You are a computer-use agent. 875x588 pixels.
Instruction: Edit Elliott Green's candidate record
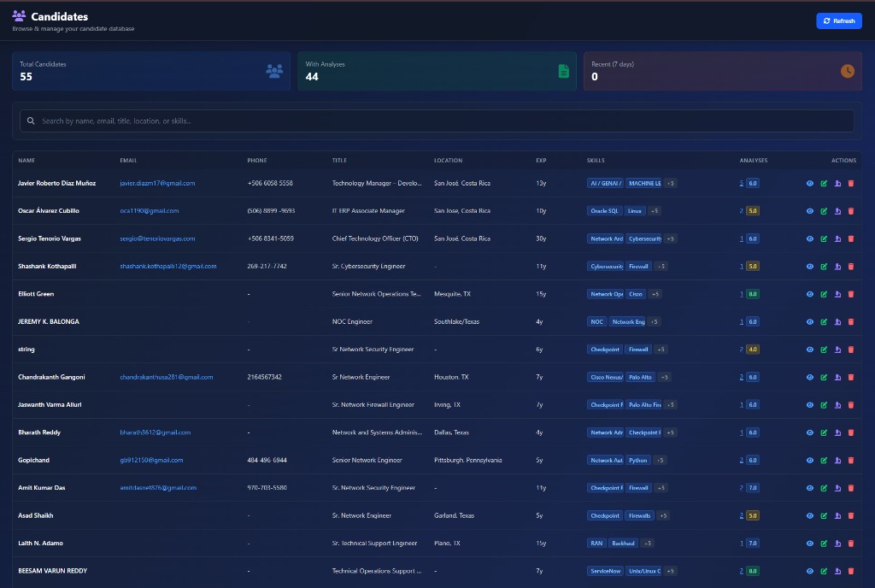(x=824, y=294)
